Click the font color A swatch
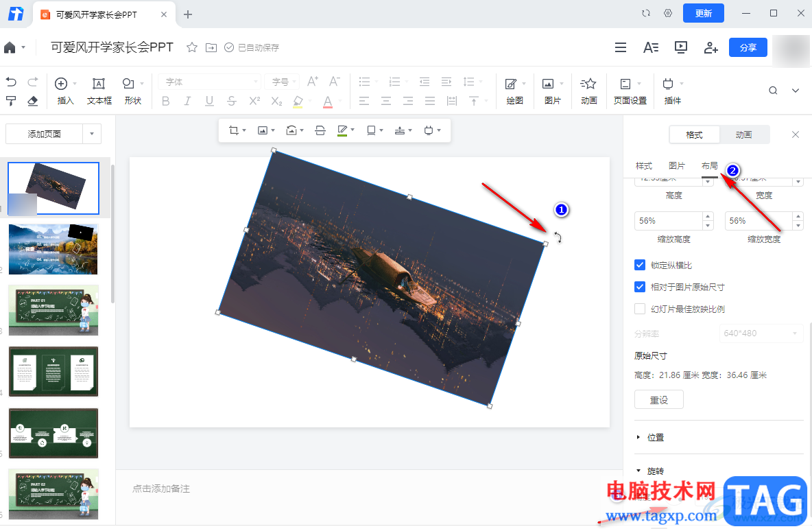Image resolution: width=812 pixels, height=529 pixels. click(328, 102)
